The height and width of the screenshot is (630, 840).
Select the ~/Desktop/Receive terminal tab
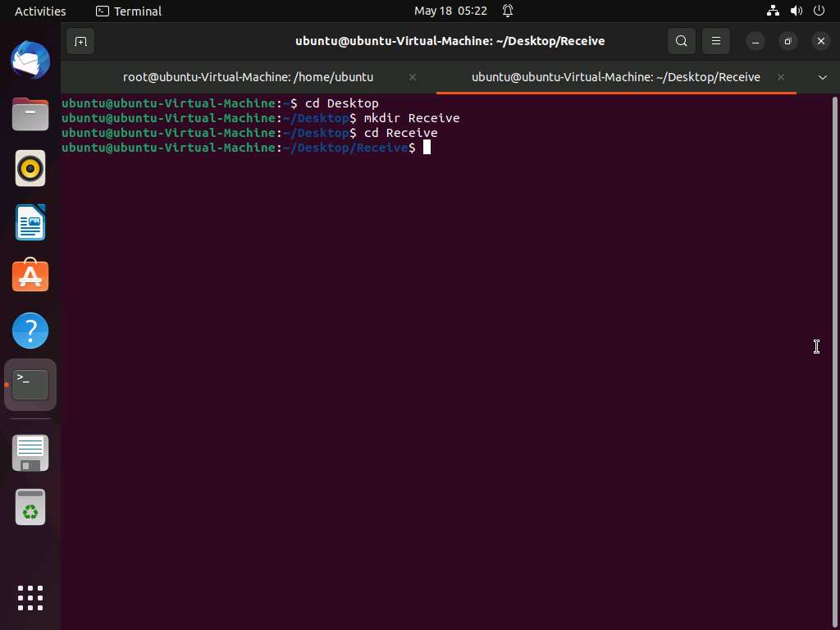point(615,77)
